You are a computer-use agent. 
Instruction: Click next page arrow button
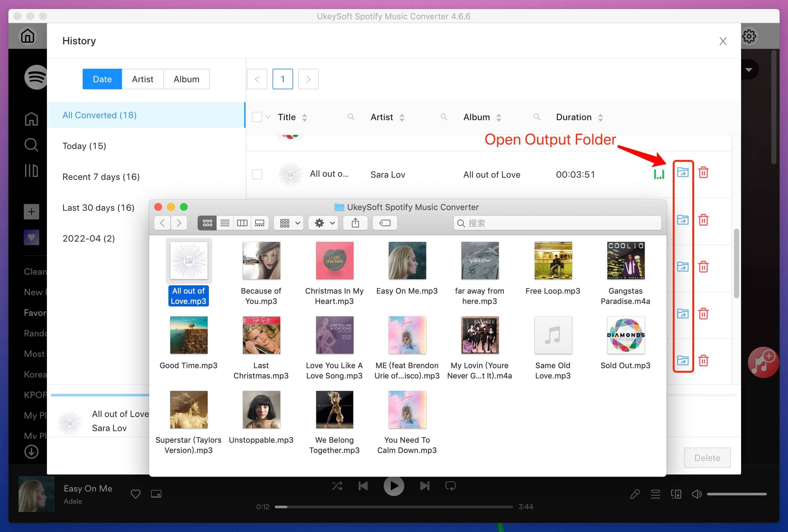(x=308, y=79)
